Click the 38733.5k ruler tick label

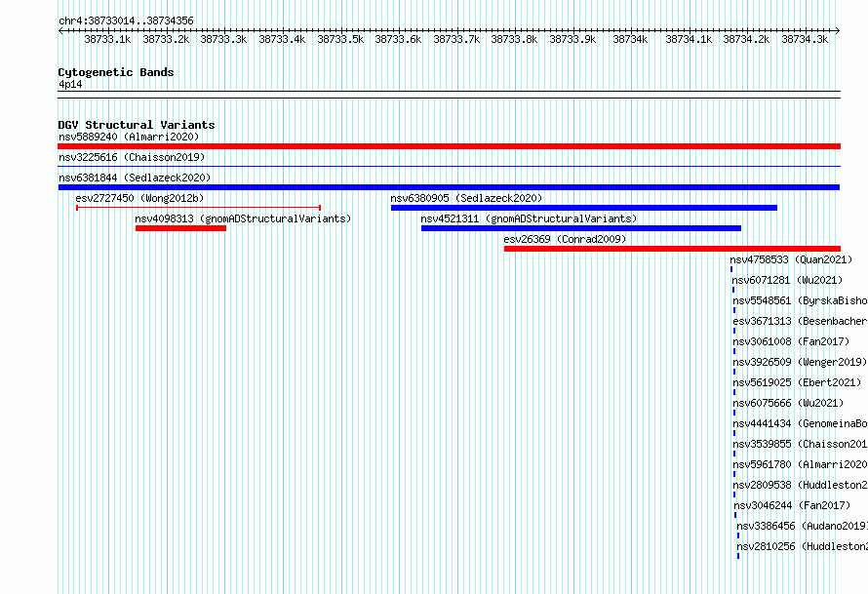pyautogui.click(x=340, y=39)
